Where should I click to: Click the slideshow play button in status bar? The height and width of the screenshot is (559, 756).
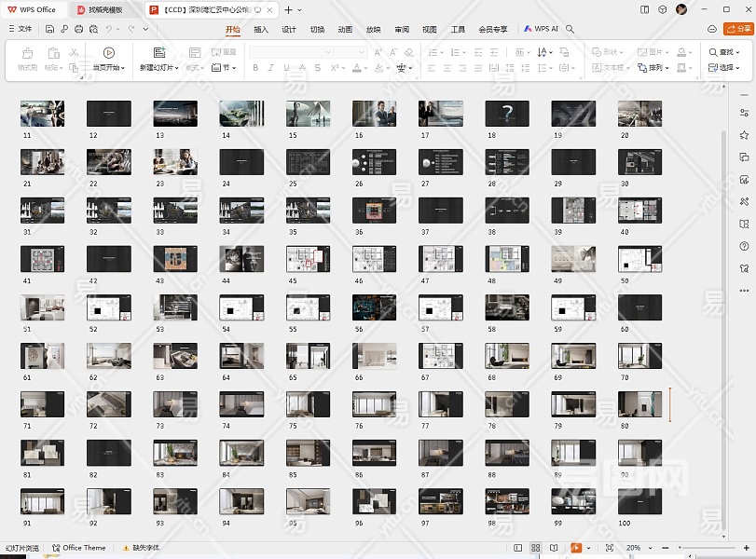(x=577, y=548)
